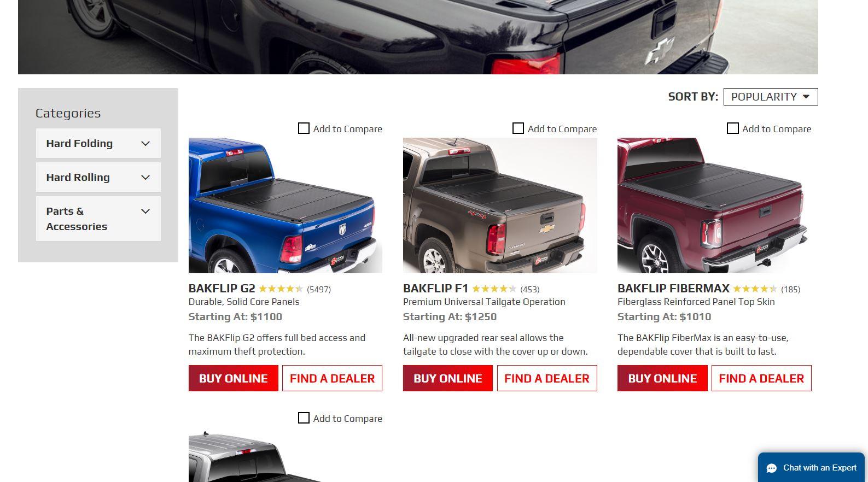868x482 pixels.
Task: Open the blue Ram truck product image
Action: [x=286, y=205]
